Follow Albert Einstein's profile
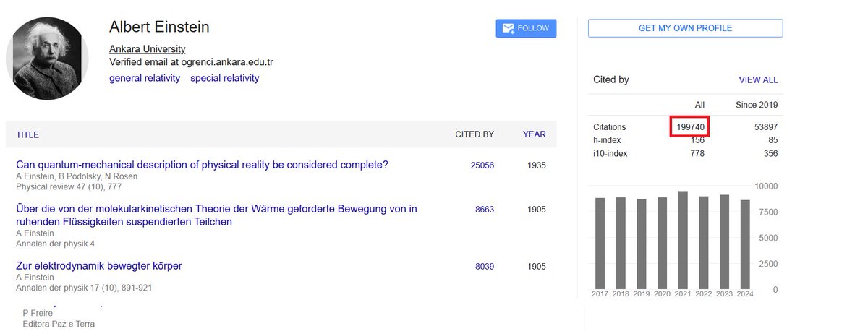 click(x=526, y=28)
